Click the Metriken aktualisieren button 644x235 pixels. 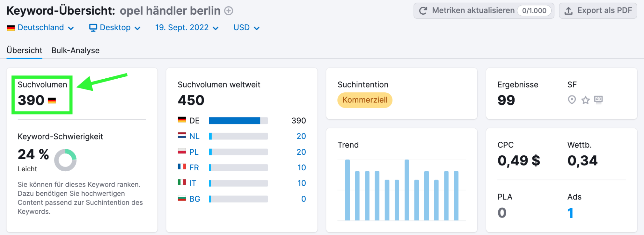[x=484, y=11]
